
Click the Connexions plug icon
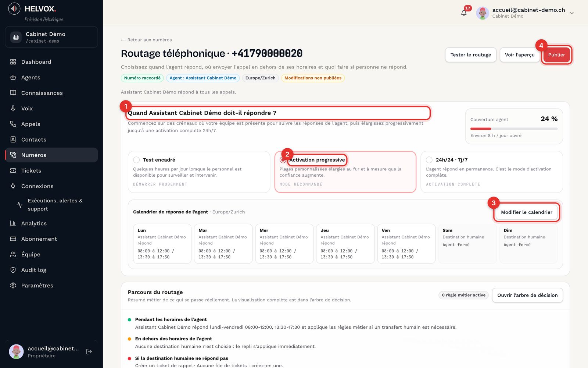[x=13, y=186]
